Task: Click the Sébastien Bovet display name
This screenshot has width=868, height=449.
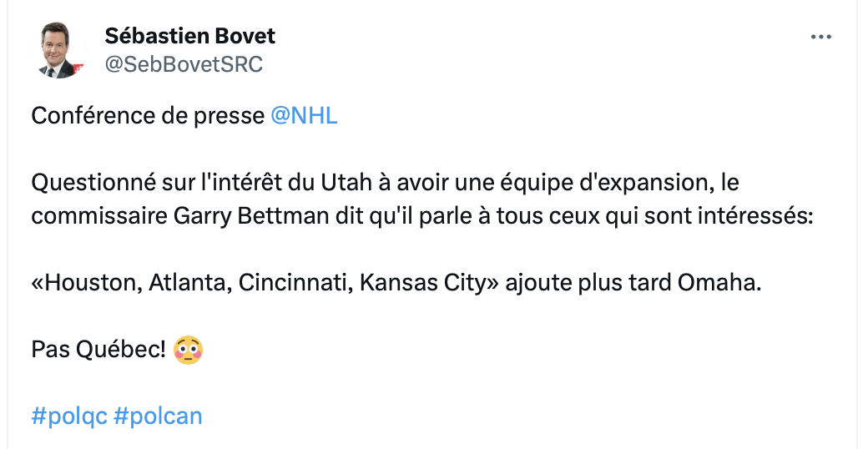Action: click(x=190, y=36)
